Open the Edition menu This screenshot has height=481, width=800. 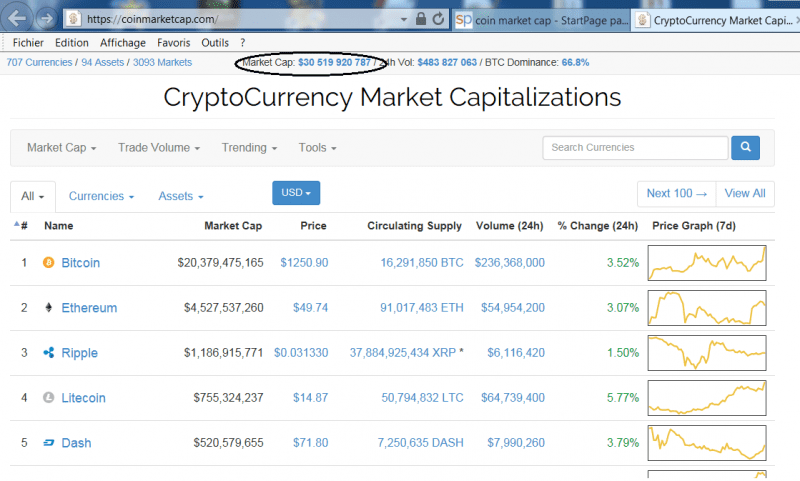(71, 43)
